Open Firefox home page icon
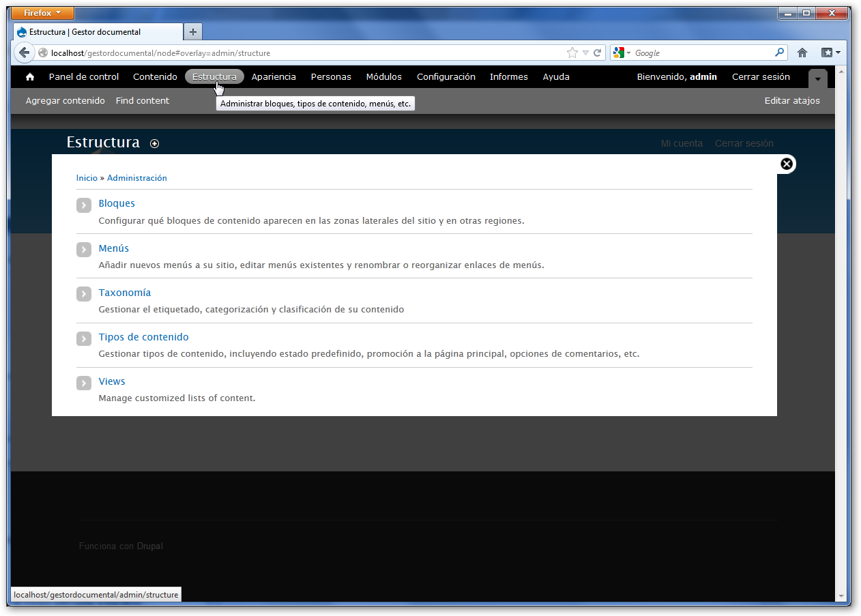This screenshot has width=861, height=616. (x=802, y=53)
